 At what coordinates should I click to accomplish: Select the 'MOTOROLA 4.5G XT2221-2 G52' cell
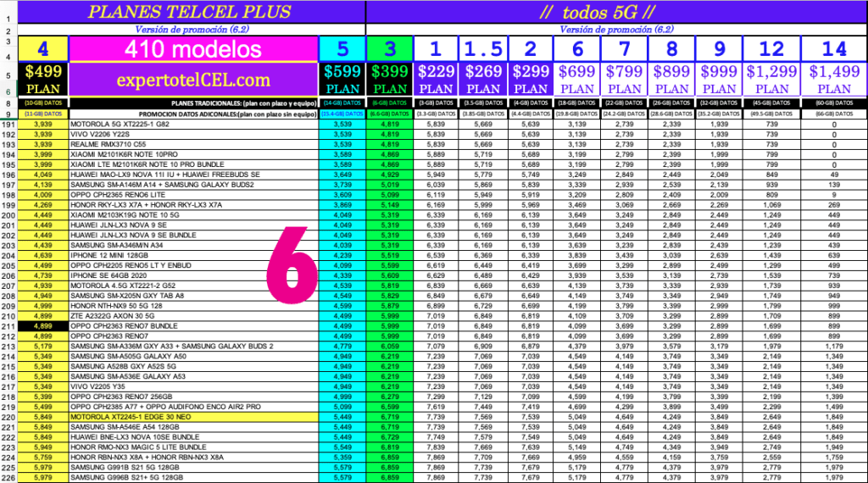[193, 286]
